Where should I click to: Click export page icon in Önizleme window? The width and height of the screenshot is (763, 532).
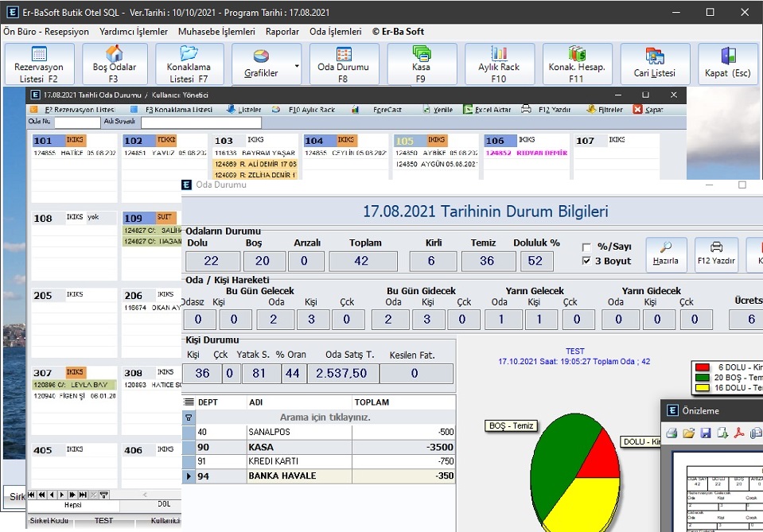tap(722, 433)
